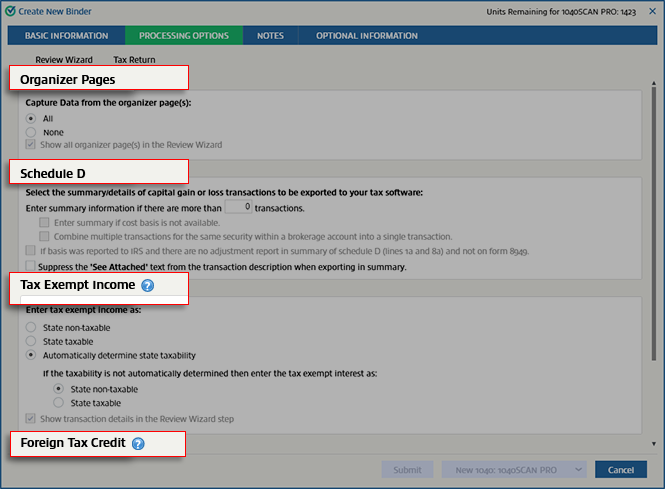Select the 'None' organizer pages option
The image size is (665, 489).
click(32, 132)
